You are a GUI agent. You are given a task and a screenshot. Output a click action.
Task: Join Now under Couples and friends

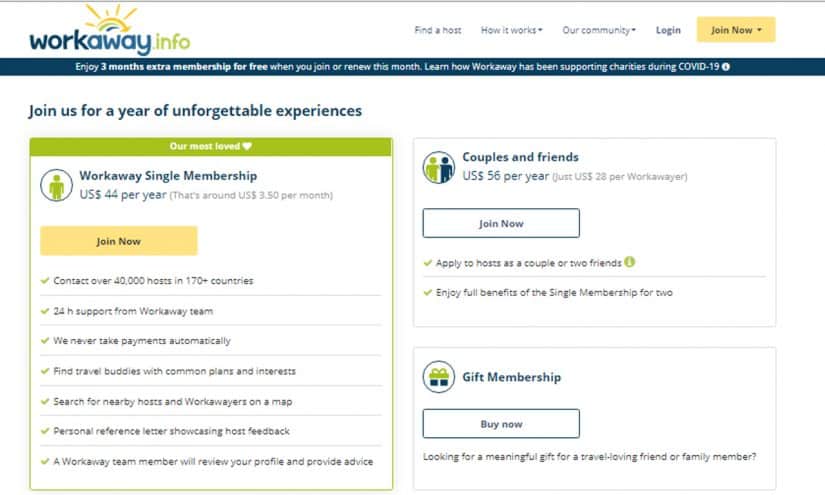tap(501, 223)
